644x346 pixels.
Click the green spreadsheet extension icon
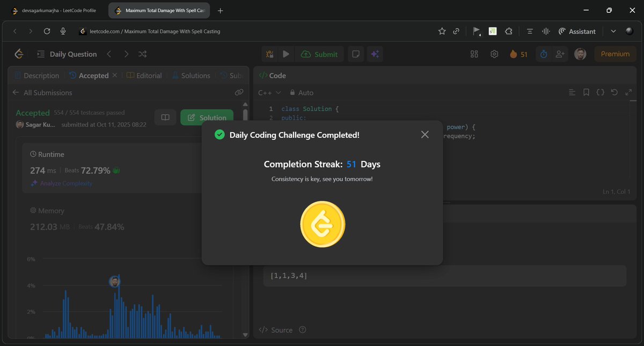[493, 31]
